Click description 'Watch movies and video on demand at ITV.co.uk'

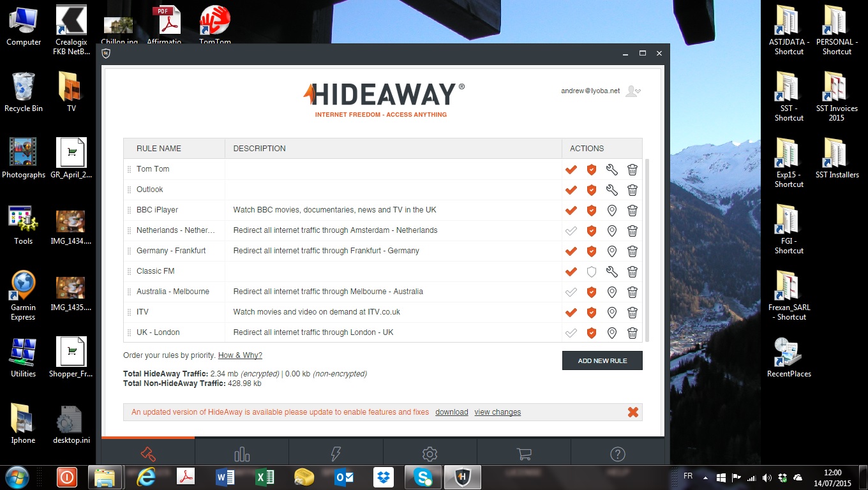pyautogui.click(x=317, y=312)
